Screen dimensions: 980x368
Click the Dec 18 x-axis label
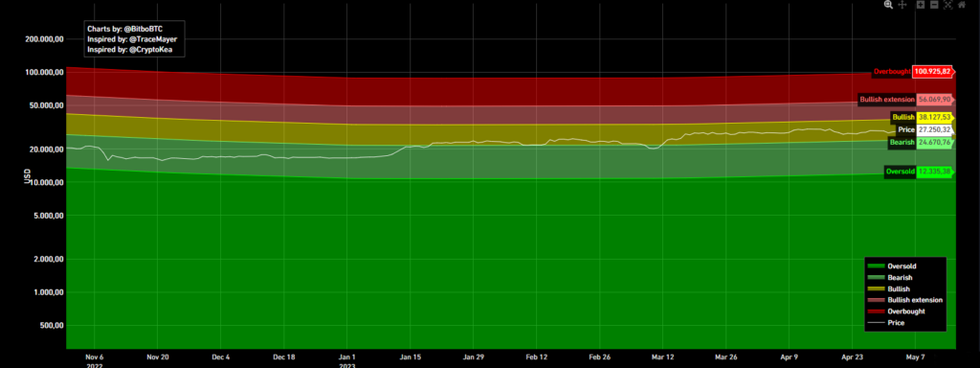[x=283, y=356]
